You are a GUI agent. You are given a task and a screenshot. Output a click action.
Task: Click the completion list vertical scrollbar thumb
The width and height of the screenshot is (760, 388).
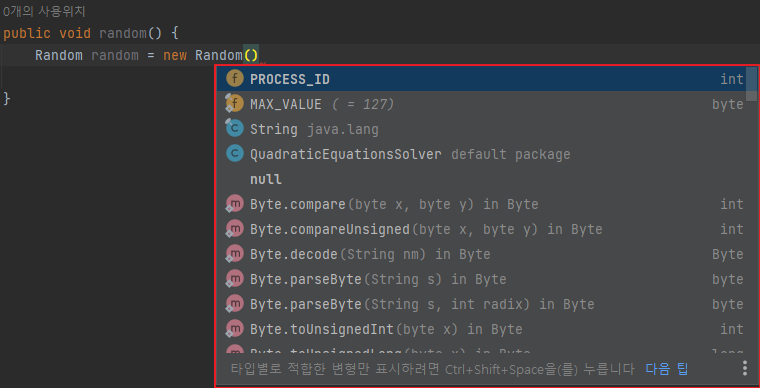[751, 84]
